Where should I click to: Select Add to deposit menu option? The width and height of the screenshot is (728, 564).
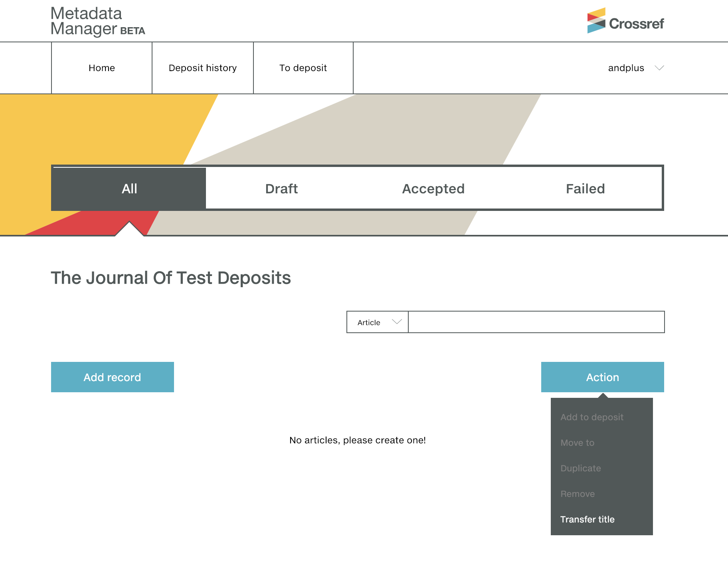[591, 417]
